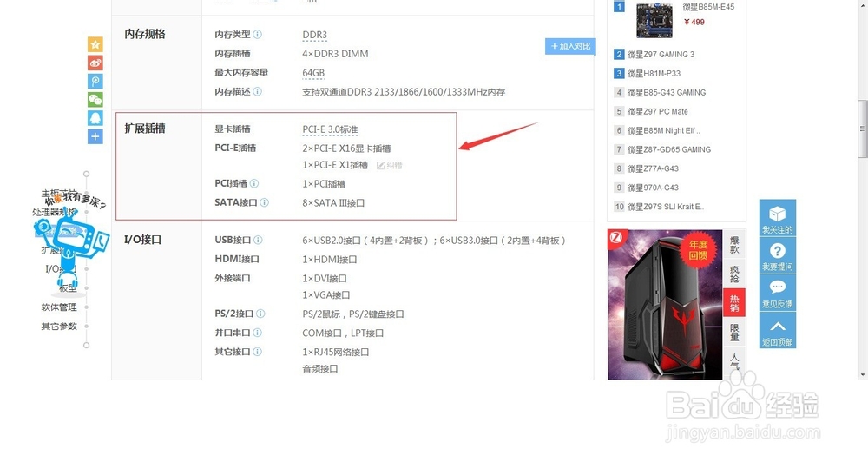Open DDR3 memory type link
Image resolution: width=868 pixels, height=462 pixels.
tap(314, 35)
